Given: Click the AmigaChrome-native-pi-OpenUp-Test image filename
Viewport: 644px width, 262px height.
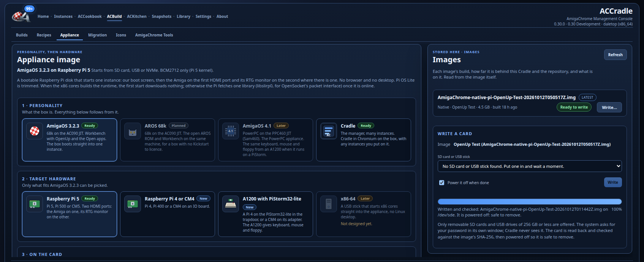Looking at the screenshot, I should point(506,98).
